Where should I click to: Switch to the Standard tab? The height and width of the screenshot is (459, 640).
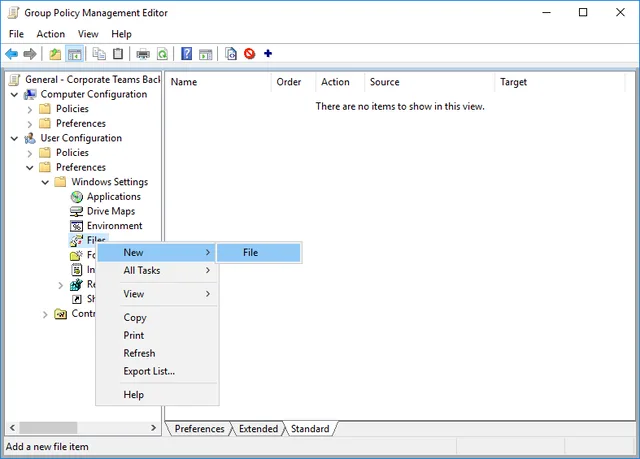tap(310, 429)
